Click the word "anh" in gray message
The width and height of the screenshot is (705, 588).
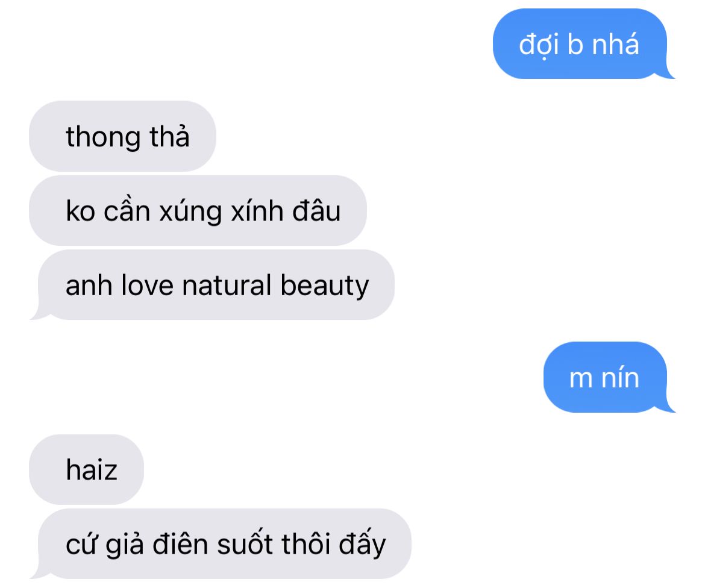(x=89, y=285)
